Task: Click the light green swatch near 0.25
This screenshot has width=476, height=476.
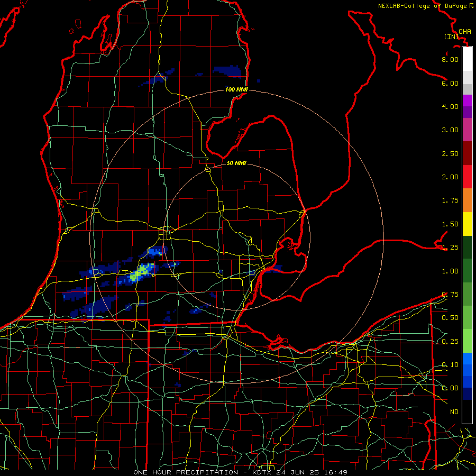Action: click(467, 341)
